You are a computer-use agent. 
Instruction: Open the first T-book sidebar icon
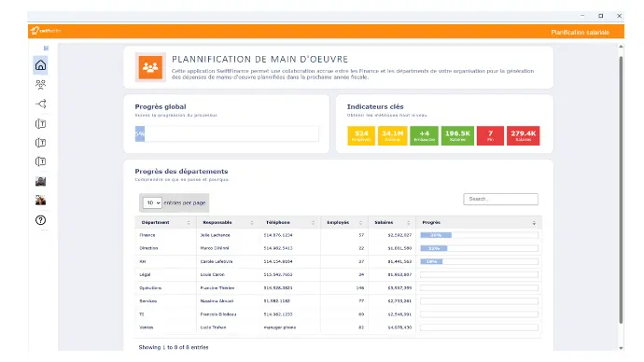point(40,123)
